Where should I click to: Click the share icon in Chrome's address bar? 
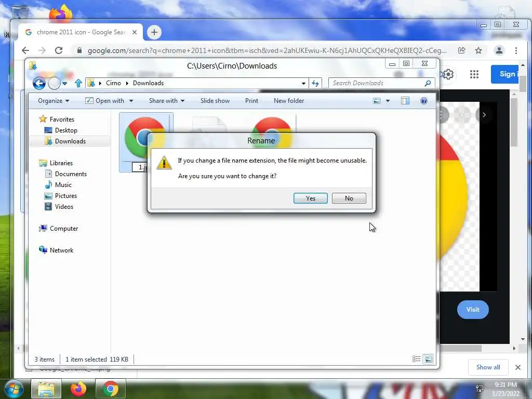[462, 50]
